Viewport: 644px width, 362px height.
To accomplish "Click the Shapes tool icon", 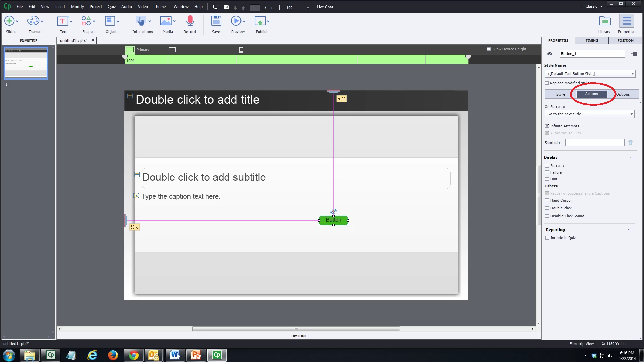I will pos(86,21).
